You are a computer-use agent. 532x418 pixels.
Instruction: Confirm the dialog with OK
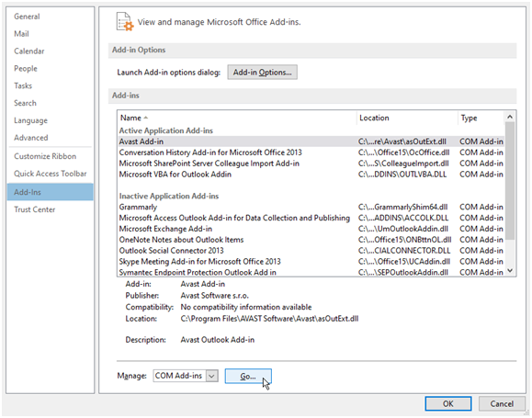(447, 403)
